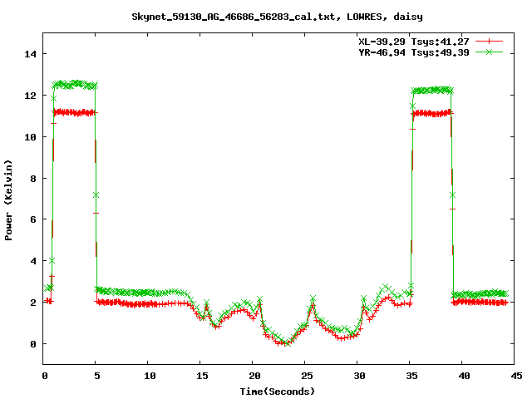
Task: Click the 'Power (Kelvin)' y-axis label
Action: (x=8, y=200)
